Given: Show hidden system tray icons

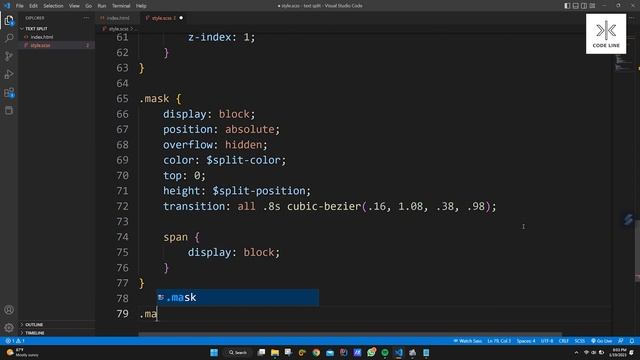Looking at the screenshot, I should point(576,353).
